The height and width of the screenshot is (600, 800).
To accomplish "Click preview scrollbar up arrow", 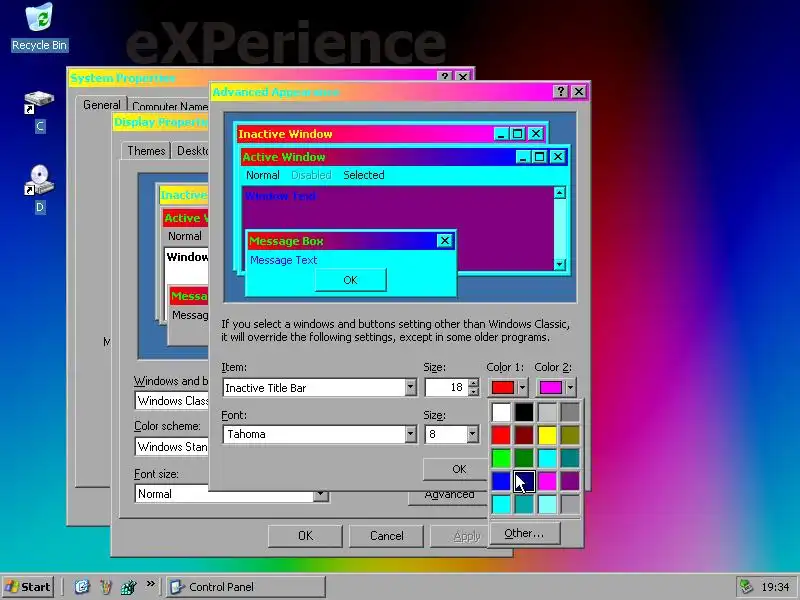I will 560,193.
